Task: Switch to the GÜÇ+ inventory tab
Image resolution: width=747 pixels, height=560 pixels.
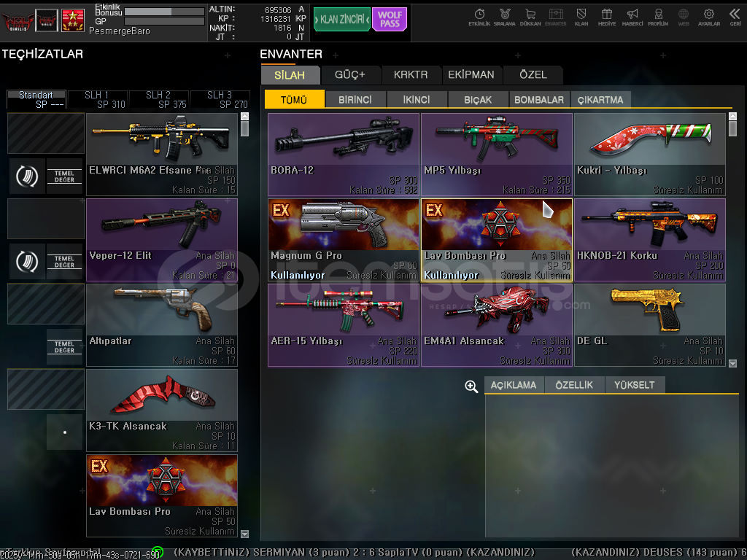Action: pos(349,74)
